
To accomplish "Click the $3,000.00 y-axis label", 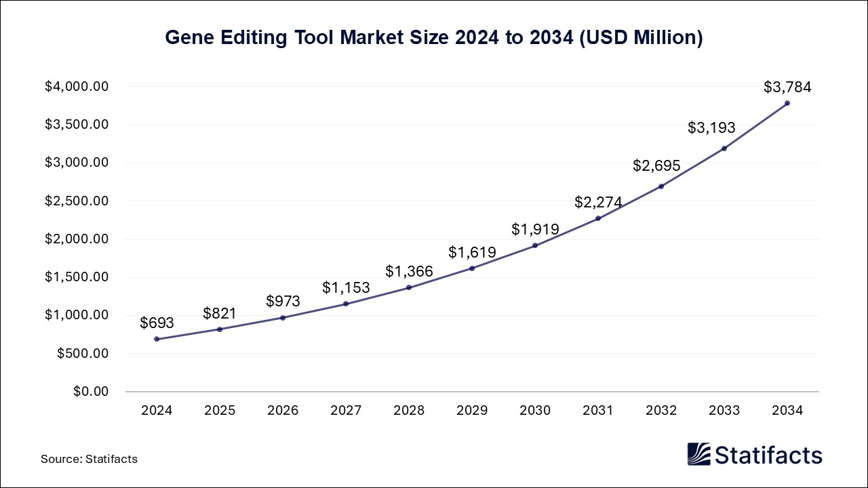I will pyautogui.click(x=77, y=163).
